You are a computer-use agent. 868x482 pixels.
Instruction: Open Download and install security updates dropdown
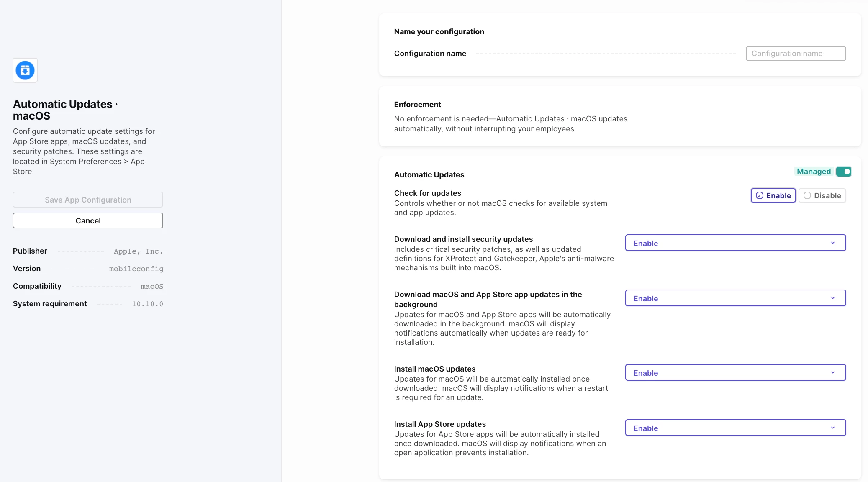coord(735,243)
